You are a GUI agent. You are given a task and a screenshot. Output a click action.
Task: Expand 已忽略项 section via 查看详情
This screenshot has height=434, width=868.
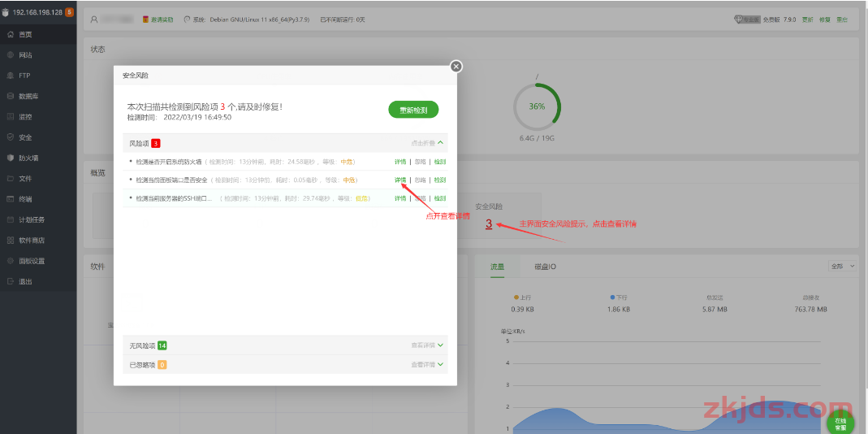coord(427,365)
